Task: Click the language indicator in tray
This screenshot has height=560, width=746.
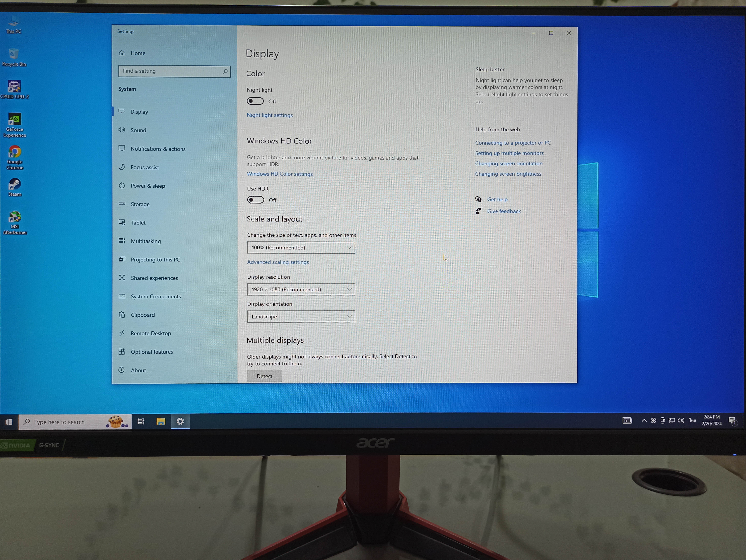Action: click(x=692, y=420)
